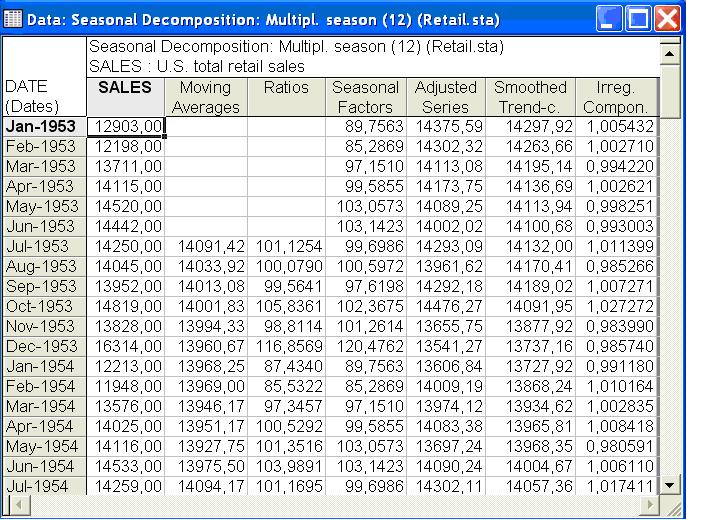Screen dimensions: 709x520
Task: Click the spreadsheet icon in title bar
Action: (13, 19)
